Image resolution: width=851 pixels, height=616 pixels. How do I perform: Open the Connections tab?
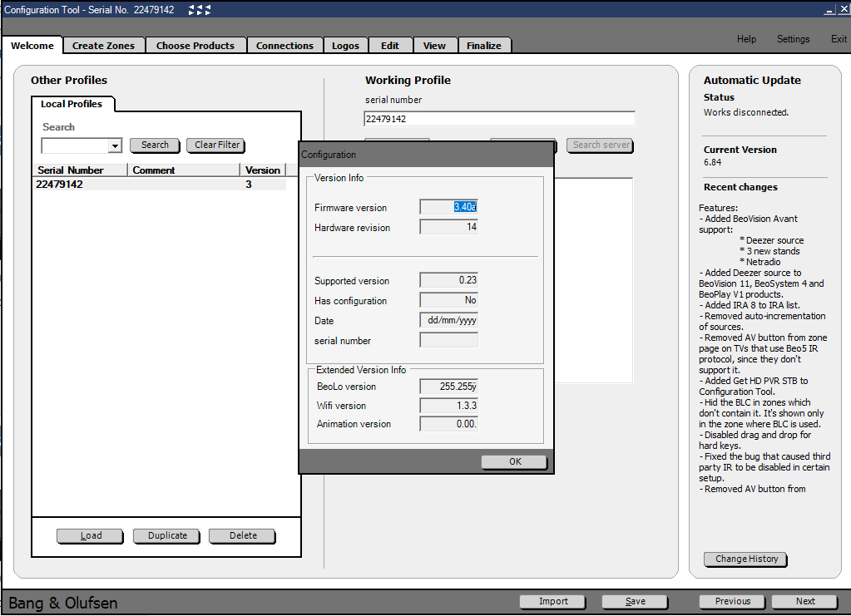(284, 46)
